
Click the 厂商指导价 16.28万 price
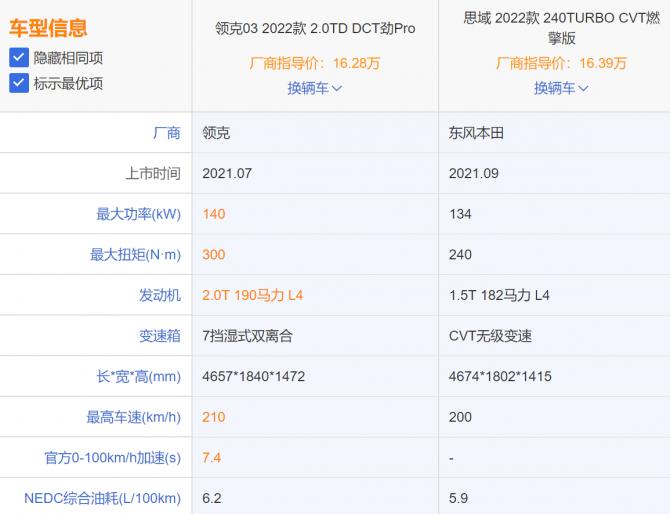click(x=315, y=63)
